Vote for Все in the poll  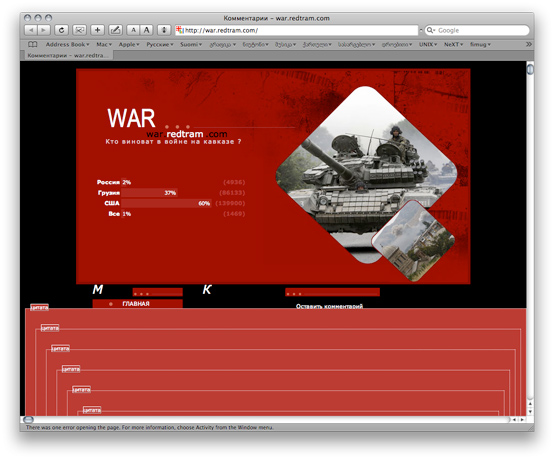click(x=114, y=214)
